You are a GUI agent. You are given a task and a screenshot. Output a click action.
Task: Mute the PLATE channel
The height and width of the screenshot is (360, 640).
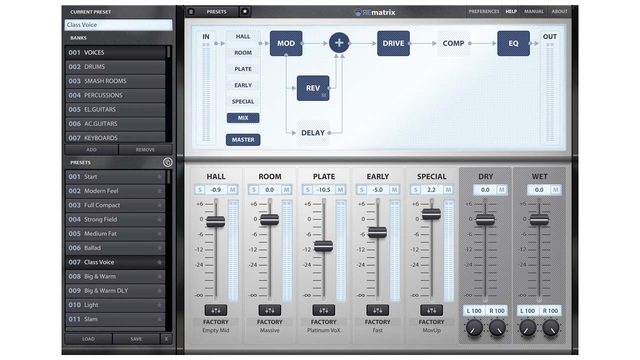340,190
